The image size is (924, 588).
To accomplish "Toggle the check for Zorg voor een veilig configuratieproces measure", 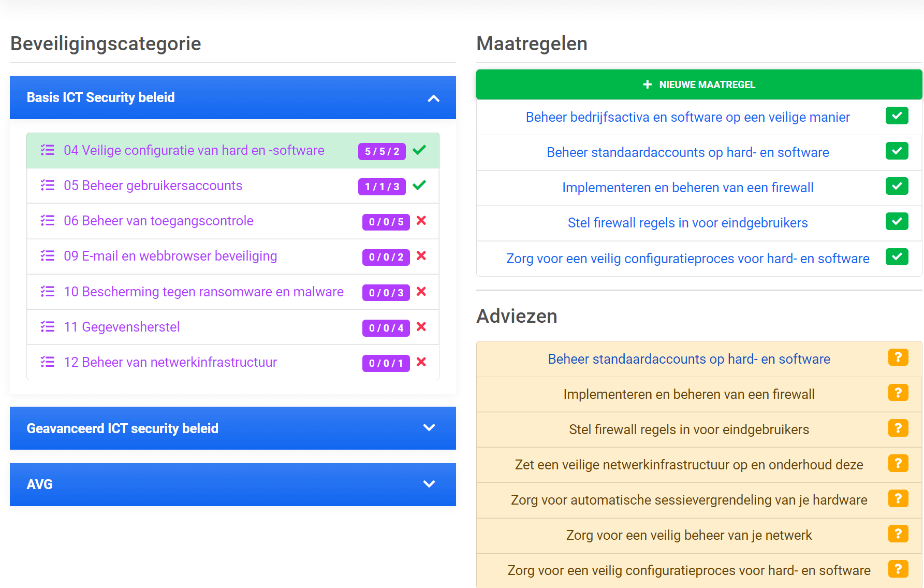I will pyautogui.click(x=897, y=256).
